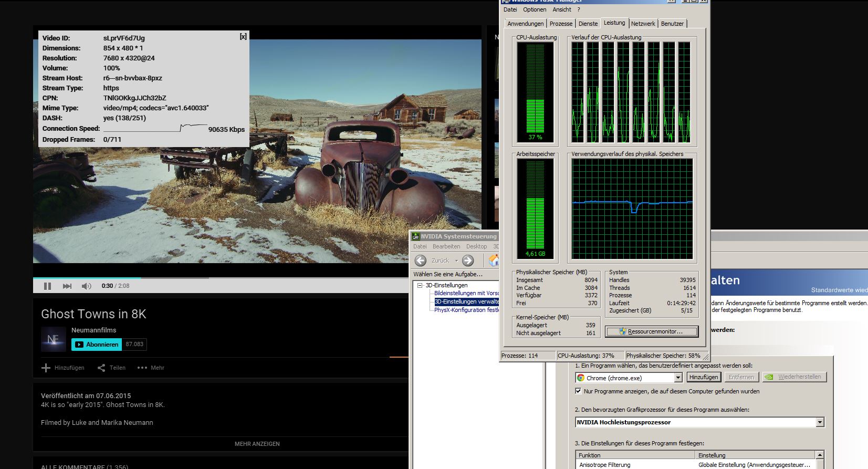Skip to next video in player
The width and height of the screenshot is (868, 469).
[67, 286]
